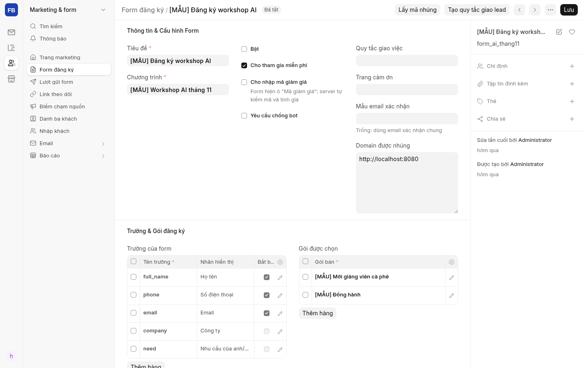Open Trang marketing in sidebar
Screen dimensions: 588x368
(x=69, y=57)
